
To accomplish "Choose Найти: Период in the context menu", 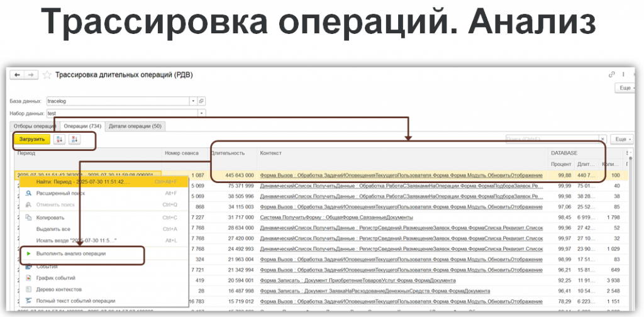I will 104,181.
